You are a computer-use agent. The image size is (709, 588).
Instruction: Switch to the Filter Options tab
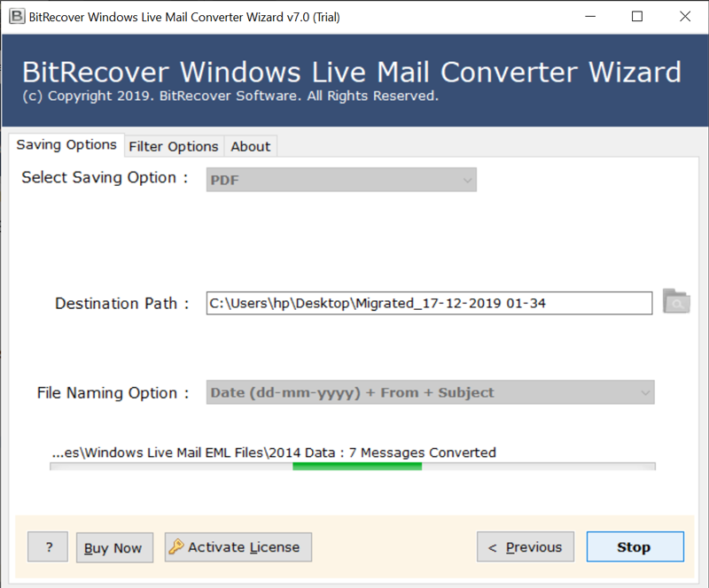point(174,146)
